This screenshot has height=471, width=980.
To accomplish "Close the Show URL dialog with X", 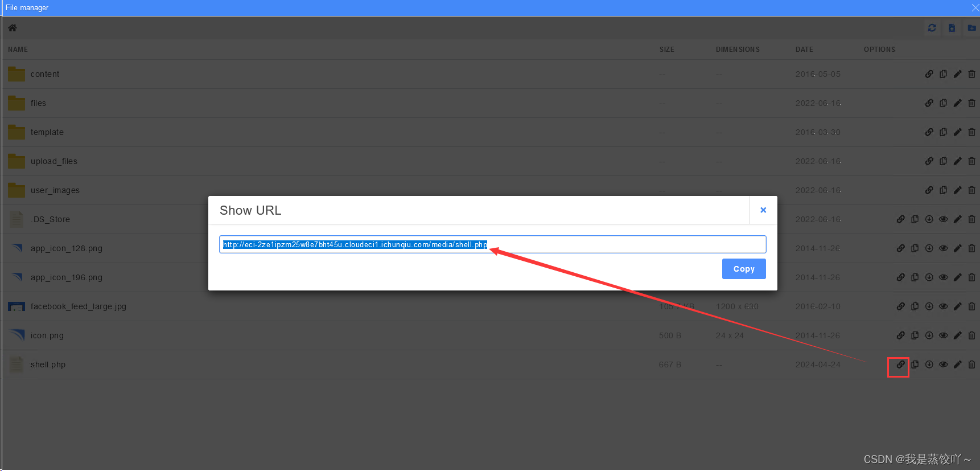I will pyautogui.click(x=763, y=210).
